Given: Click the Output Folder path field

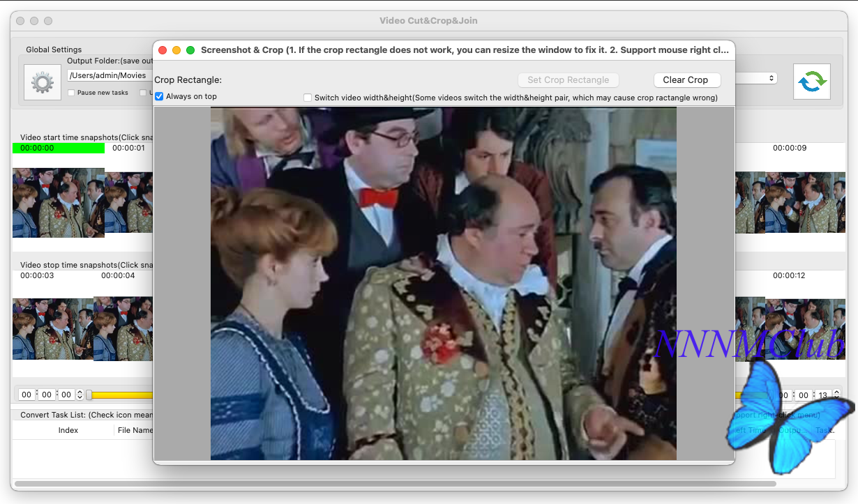Looking at the screenshot, I should 110,75.
